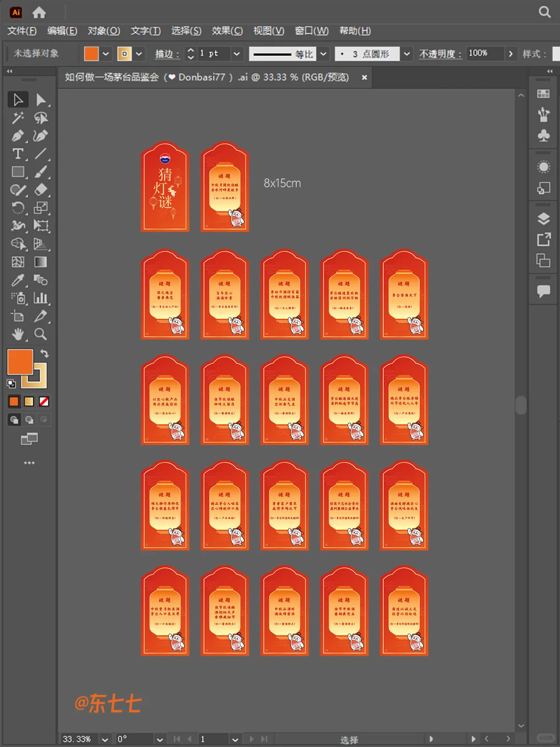The image size is (560, 747).
Task: Enable Draw Normal mode
Action: point(14,420)
